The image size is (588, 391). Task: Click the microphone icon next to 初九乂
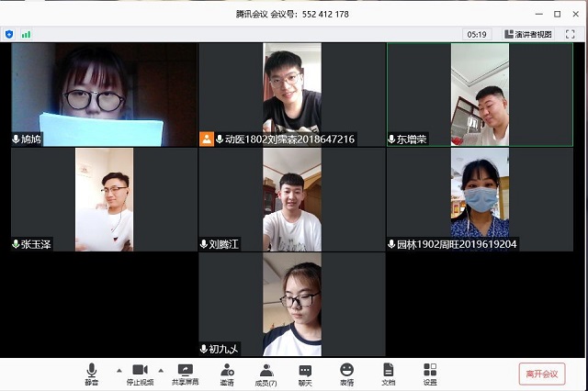tap(204, 349)
